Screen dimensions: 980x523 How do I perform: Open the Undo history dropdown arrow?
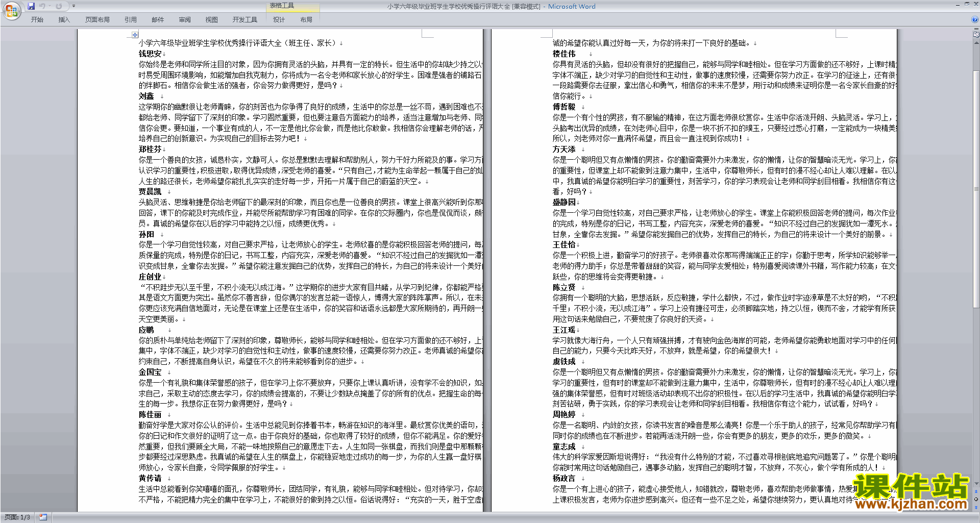50,6
